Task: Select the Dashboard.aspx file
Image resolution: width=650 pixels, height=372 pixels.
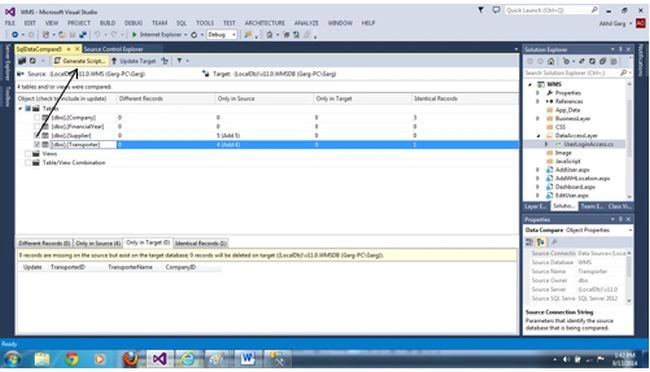Action: [x=575, y=187]
